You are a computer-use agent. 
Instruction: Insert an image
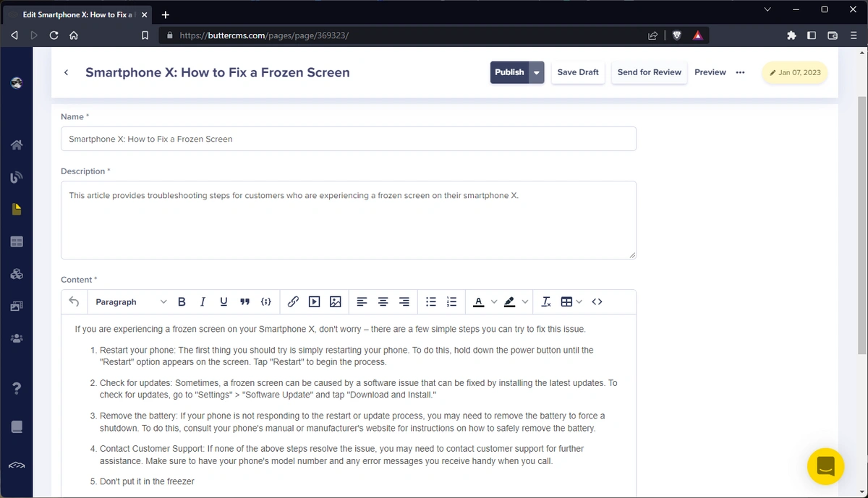(336, 302)
